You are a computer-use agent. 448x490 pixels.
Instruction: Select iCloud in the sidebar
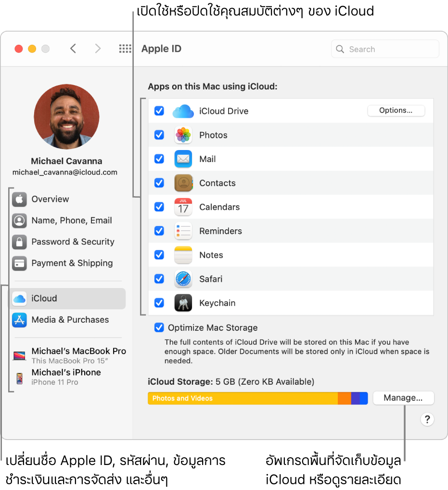(x=68, y=299)
